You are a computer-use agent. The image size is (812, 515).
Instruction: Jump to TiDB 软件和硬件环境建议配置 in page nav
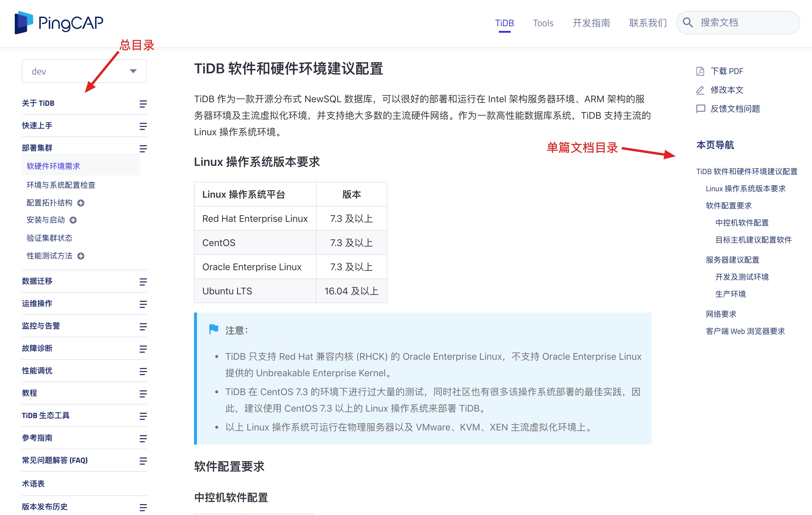tap(747, 171)
